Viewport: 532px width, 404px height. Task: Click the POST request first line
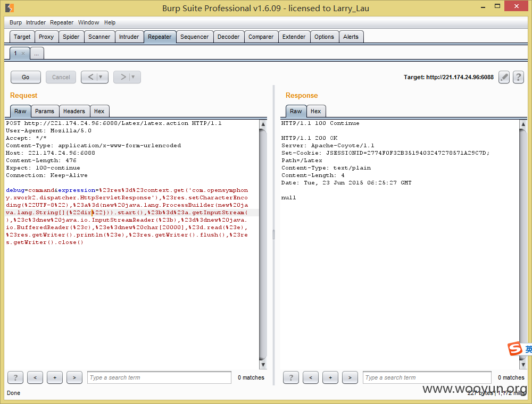[114, 123]
